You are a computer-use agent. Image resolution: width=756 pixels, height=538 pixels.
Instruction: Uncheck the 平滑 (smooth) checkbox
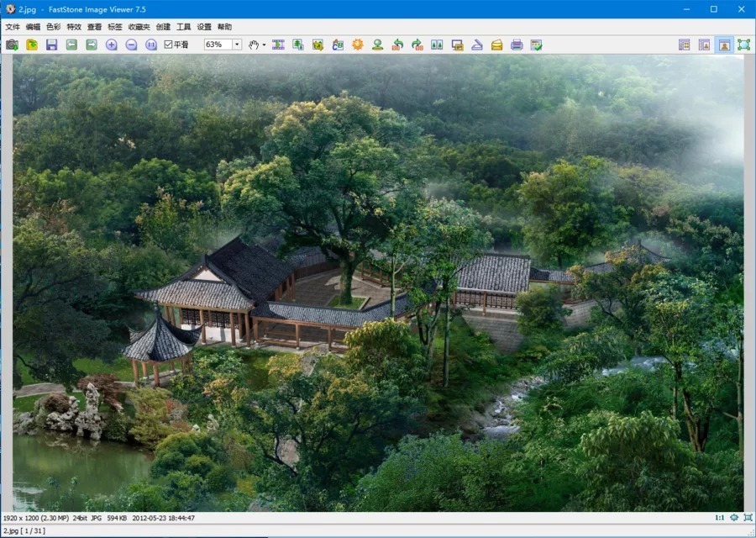pyautogui.click(x=168, y=45)
